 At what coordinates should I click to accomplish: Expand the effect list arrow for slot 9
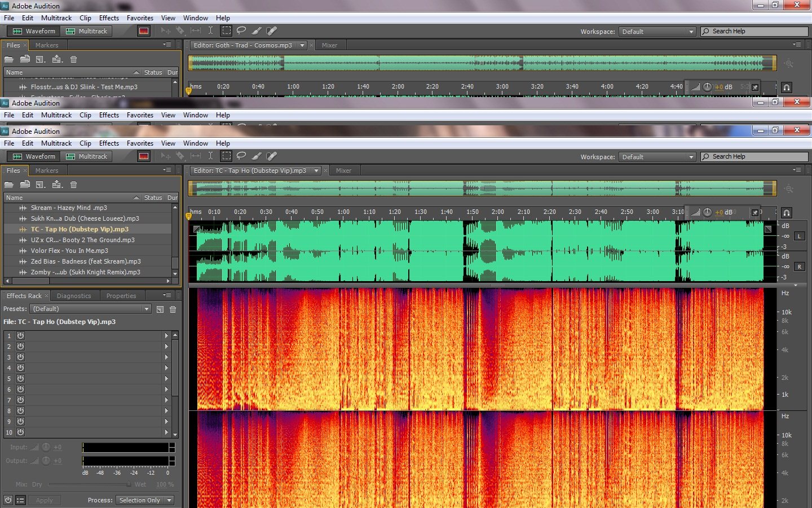pyautogui.click(x=166, y=422)
